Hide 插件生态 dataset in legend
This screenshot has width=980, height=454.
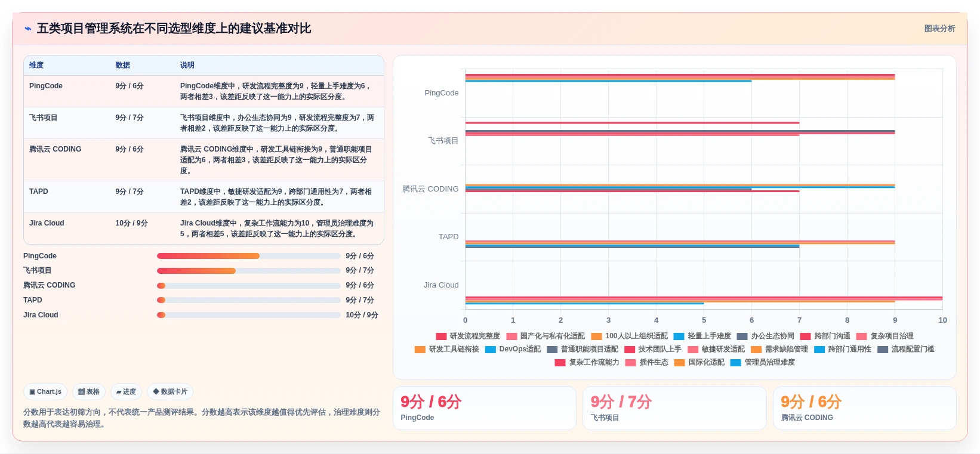(x=647, y=363)
